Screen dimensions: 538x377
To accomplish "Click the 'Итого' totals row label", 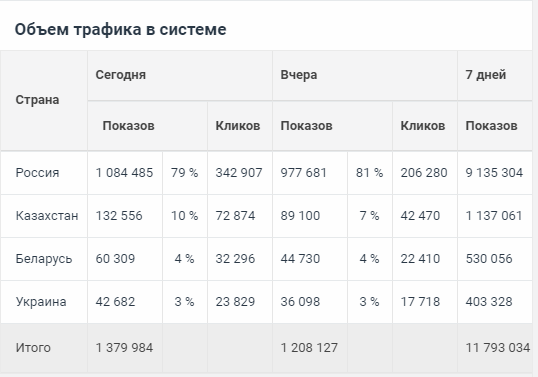I will pos(33,348).
